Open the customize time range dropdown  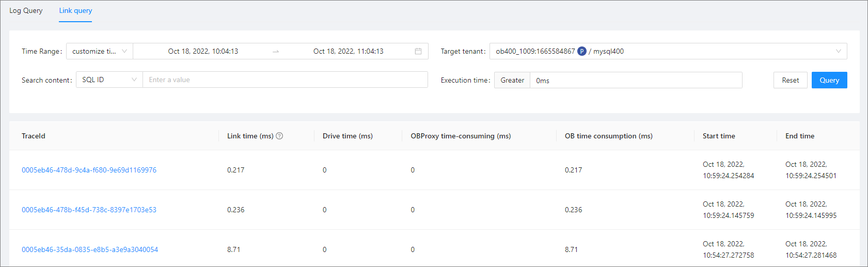tap(99, 51)
